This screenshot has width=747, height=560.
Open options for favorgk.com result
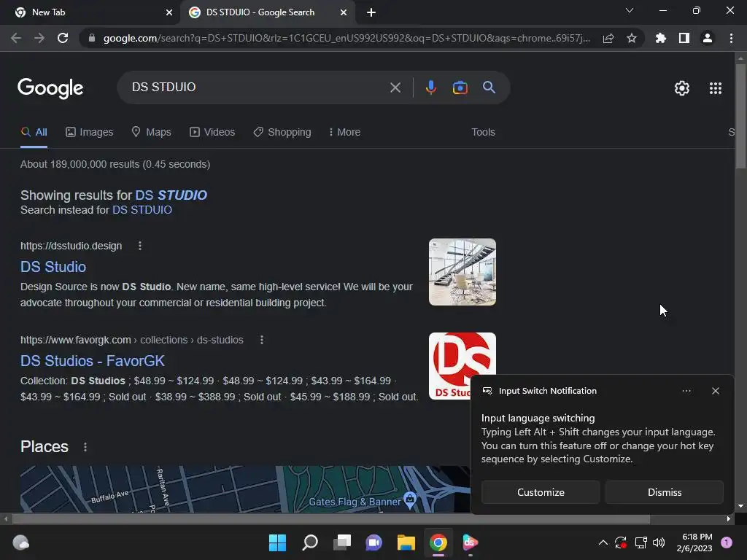pyautogui.click(x=262, y=340)
